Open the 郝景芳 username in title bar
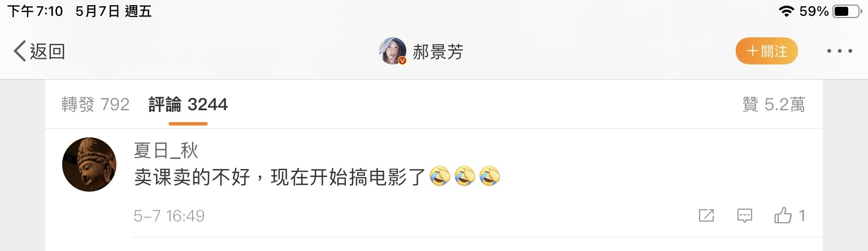Viewport: 868px width, 251px height. click(x=439, y=52)
